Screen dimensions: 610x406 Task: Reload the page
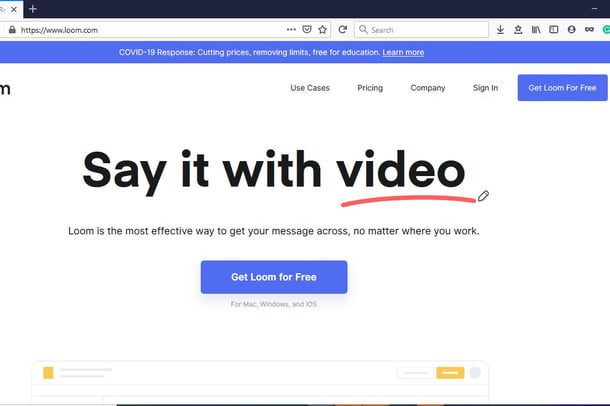pos(343,30)
